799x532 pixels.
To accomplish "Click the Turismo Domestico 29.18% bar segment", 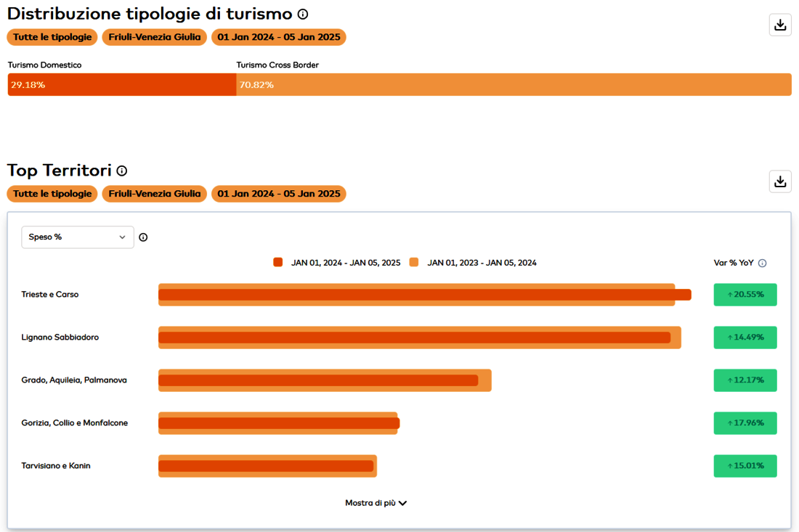I will point(121,85).
